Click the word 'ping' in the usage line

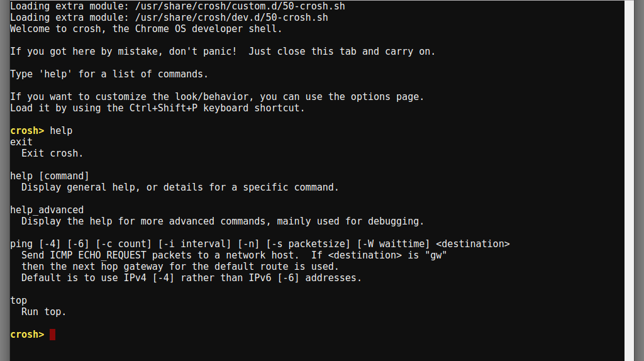[21, 244]
